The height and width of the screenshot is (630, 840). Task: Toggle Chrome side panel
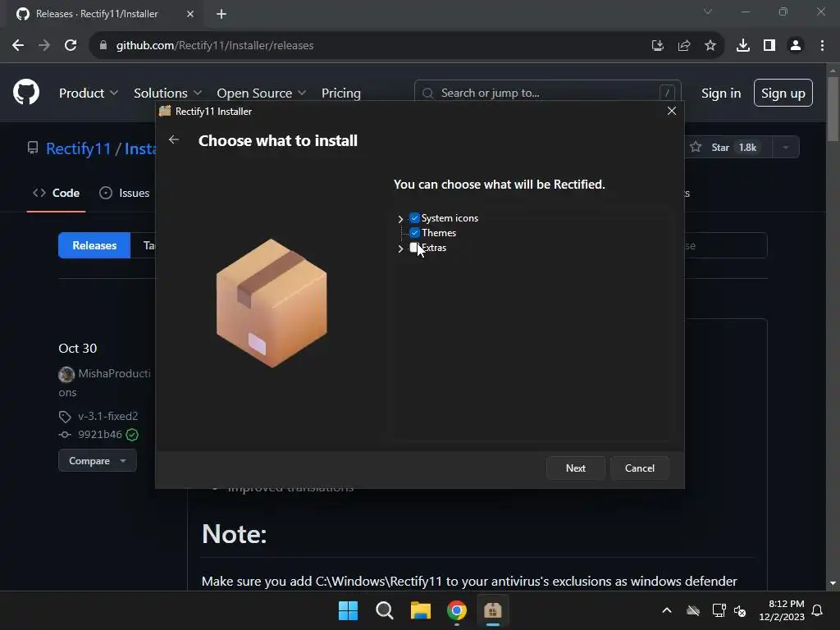(x=769, y=46)
